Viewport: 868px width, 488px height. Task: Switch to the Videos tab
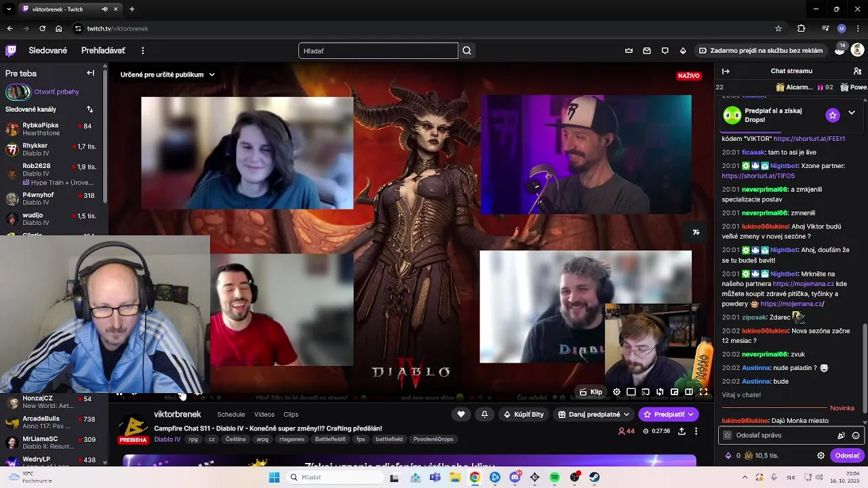point(264,414)
